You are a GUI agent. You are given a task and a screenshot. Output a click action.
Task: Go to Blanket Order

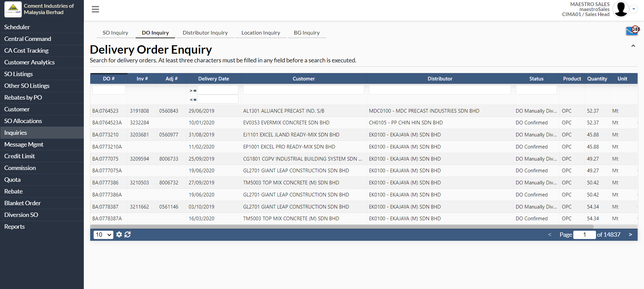(x=42, y=203)
